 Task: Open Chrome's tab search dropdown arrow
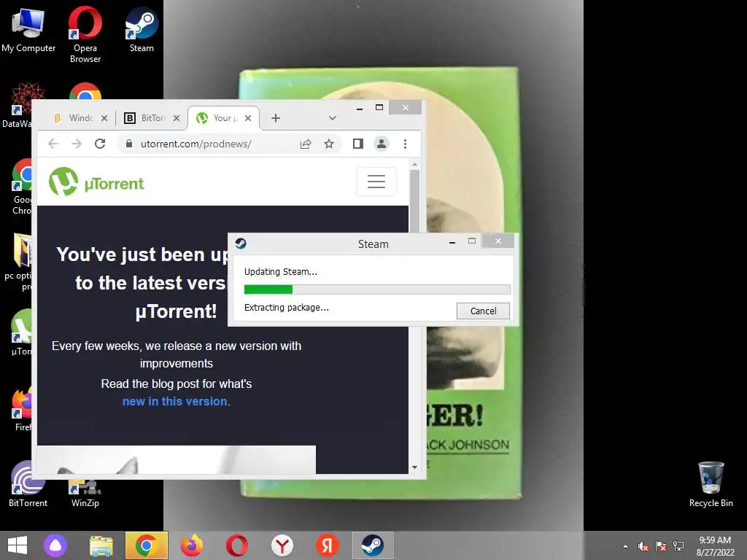coord(333,118)
